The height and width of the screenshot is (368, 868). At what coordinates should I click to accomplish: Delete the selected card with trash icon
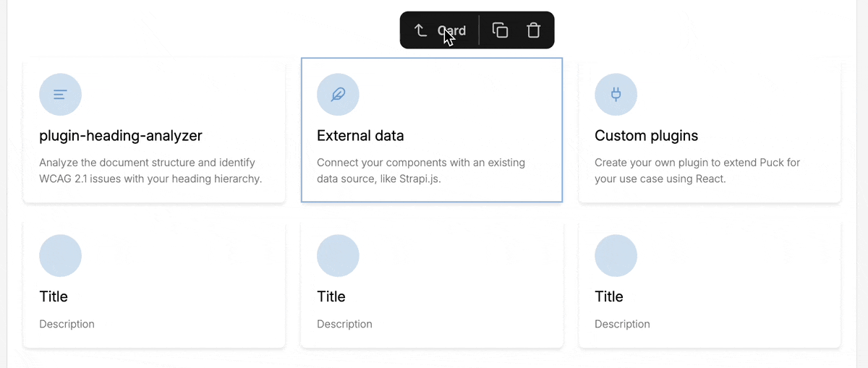pos(533,30)
